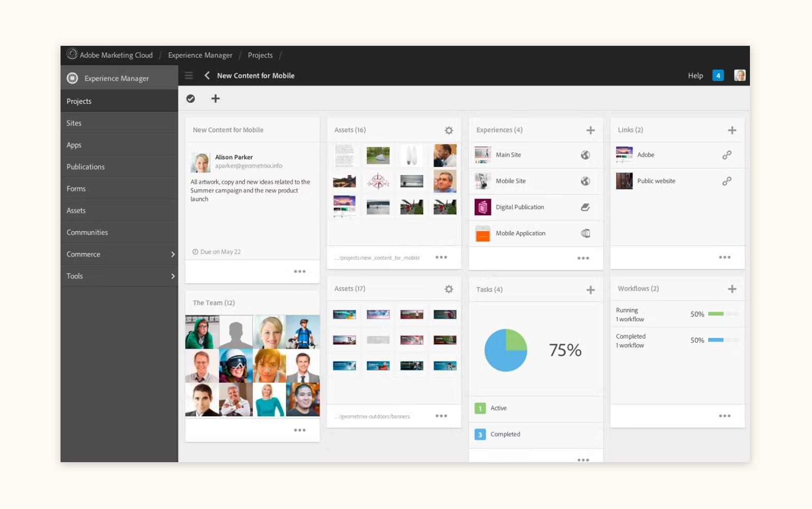The width and height of the screenshot is (812, 509).
Task: Select Publications in the sidebar
Action: click(x=85, y=167)
